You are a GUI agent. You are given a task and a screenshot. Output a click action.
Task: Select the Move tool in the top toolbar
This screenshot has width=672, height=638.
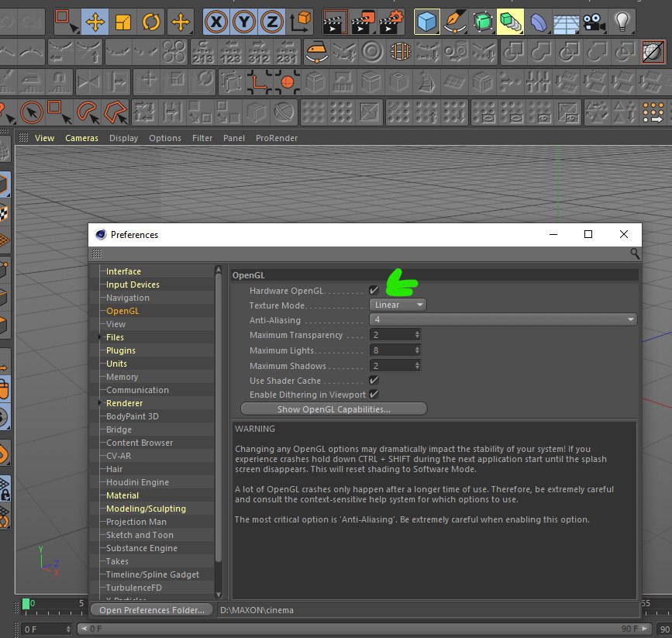click(95, 21)
